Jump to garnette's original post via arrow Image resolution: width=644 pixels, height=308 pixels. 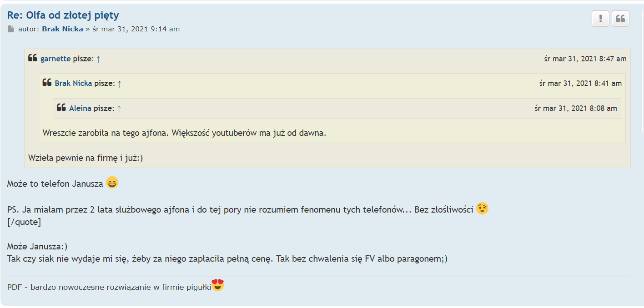(x=98, y=59)
